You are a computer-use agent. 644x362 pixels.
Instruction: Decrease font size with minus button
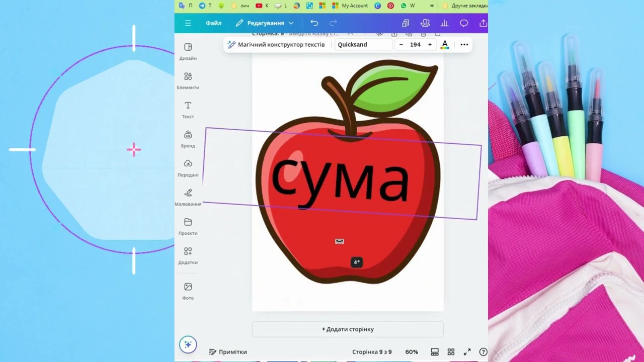[401, 45]
